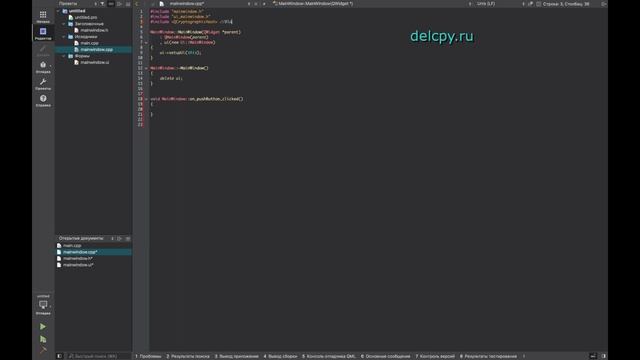Open the Debug (Отладка) mode in sidebar

click(43, 67)
